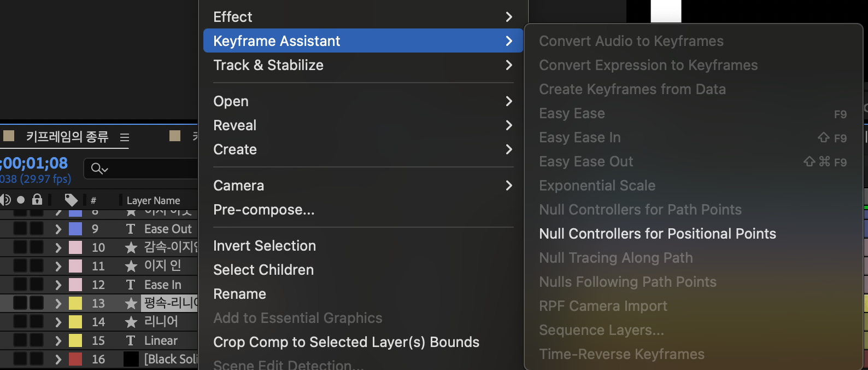
Task: Expand layer 12 Ease In properties
Action: pos(58,285)
